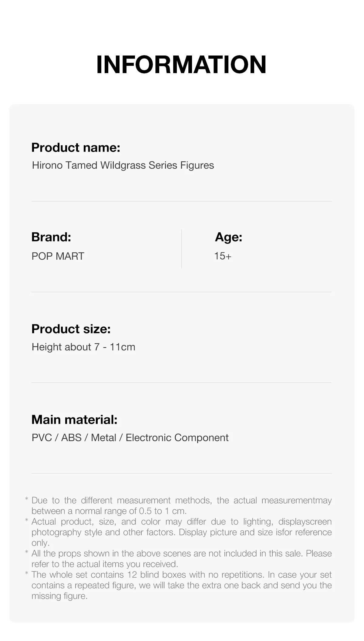Click the "Brand:" label
The height and width of the screenshot is (641, 364).
click(x=51, y=237)
